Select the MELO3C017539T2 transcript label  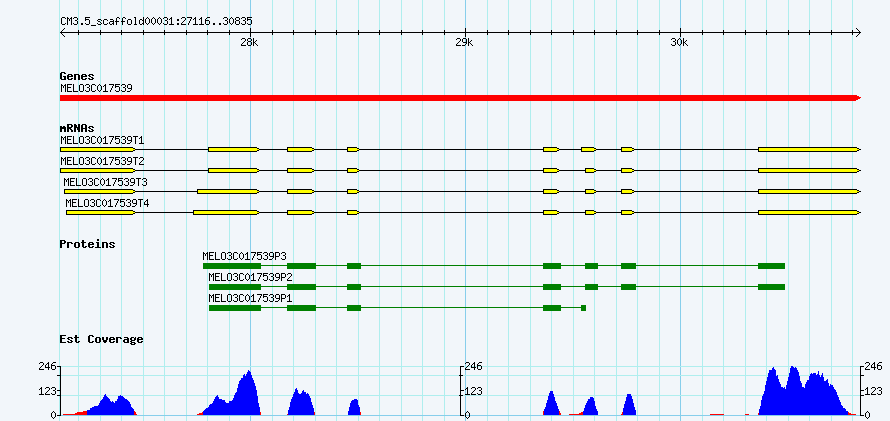pos(103,161)
